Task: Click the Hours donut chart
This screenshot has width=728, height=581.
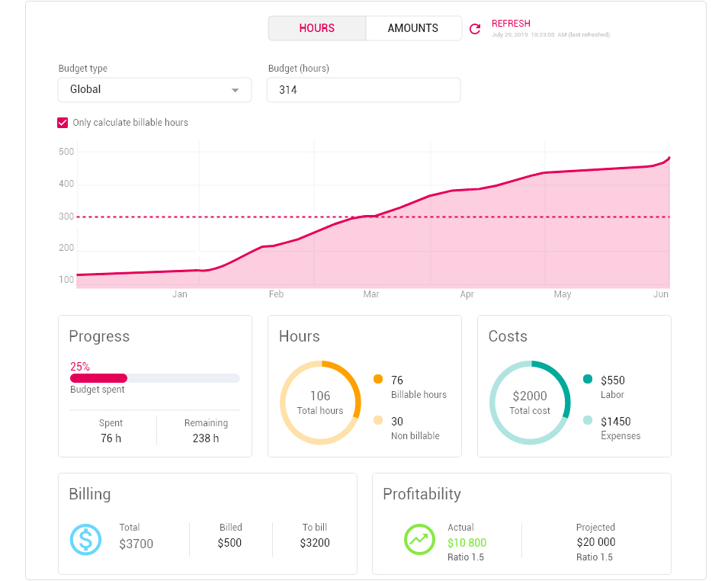Action: [320, 403]
